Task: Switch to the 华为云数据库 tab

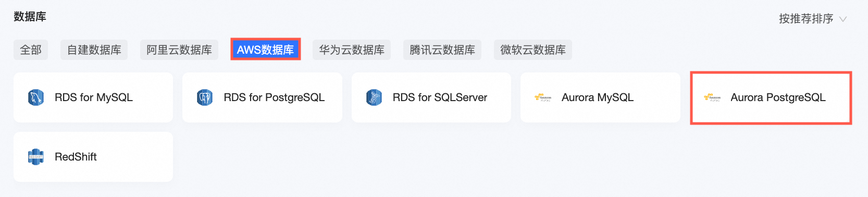Action: 352,50
